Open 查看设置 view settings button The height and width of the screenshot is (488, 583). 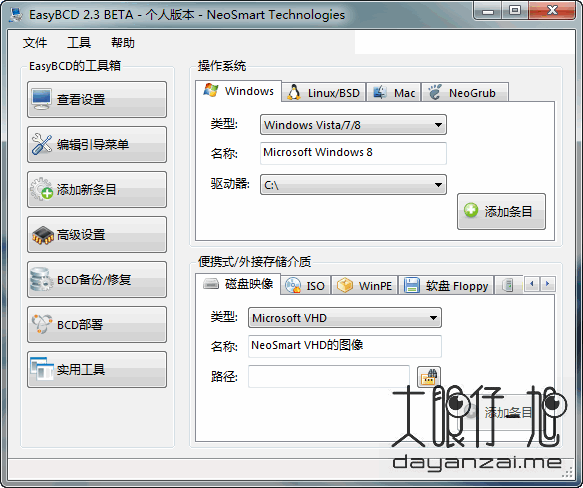(97, 100)
